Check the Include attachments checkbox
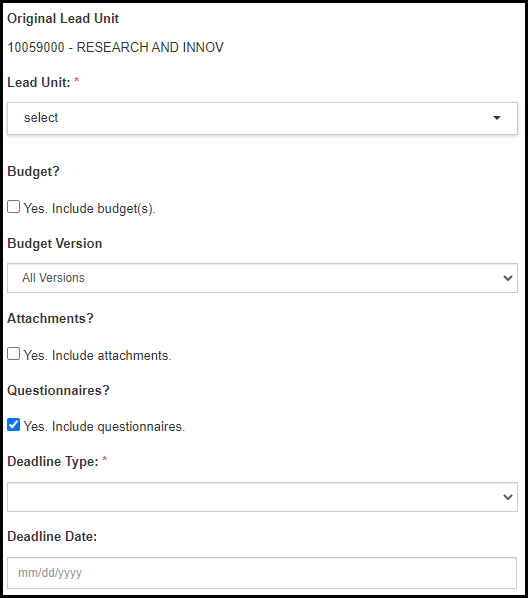The image size is (528, 598). pyautogui.click(x=14, y=354)
